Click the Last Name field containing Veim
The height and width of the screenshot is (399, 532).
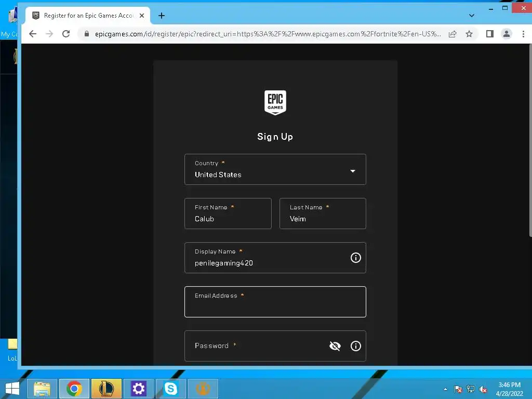(323, 214)
